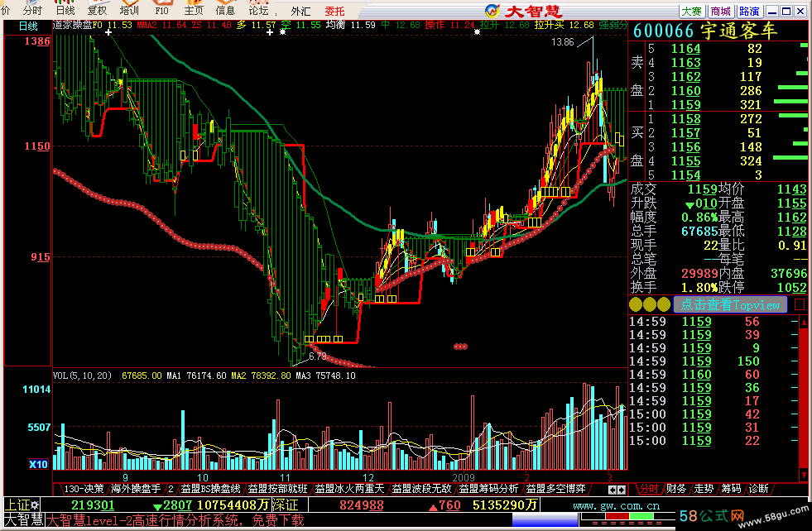The height and width of the screenshot is (531, 812).
Task: Click the 6.79 low price marker
Action: [318, 356]
